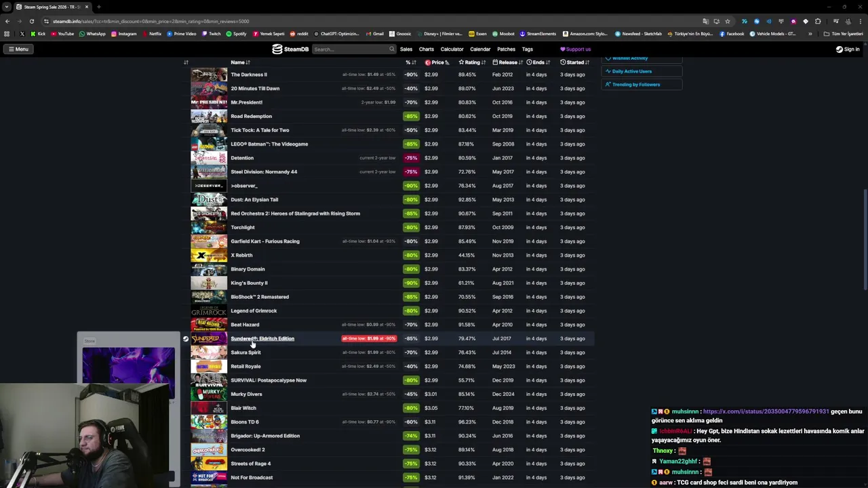Open the Sales navigation item

[x=406, y=49]
